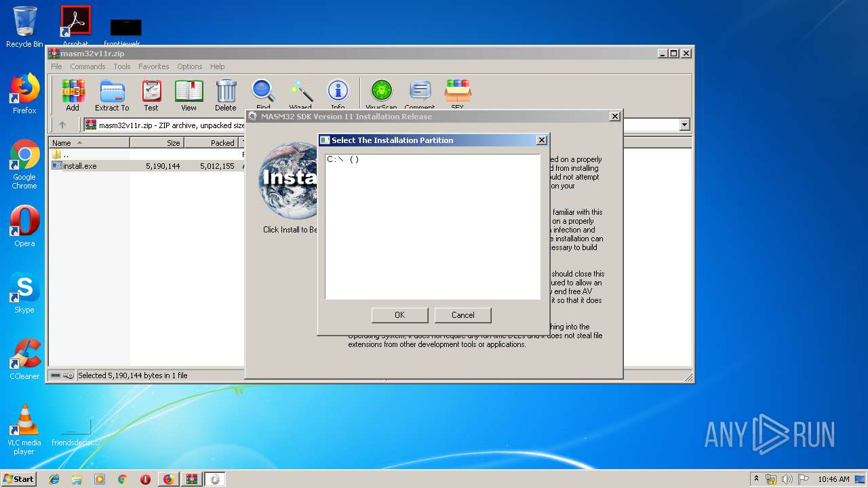Select the friendsdecisi desktop file icon
This screenshot has height=488, width=868.
76,430
